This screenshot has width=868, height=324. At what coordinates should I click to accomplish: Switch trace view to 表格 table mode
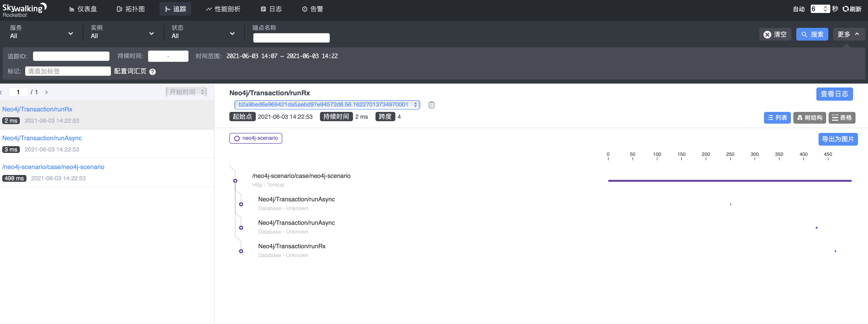tap(842, 118)
